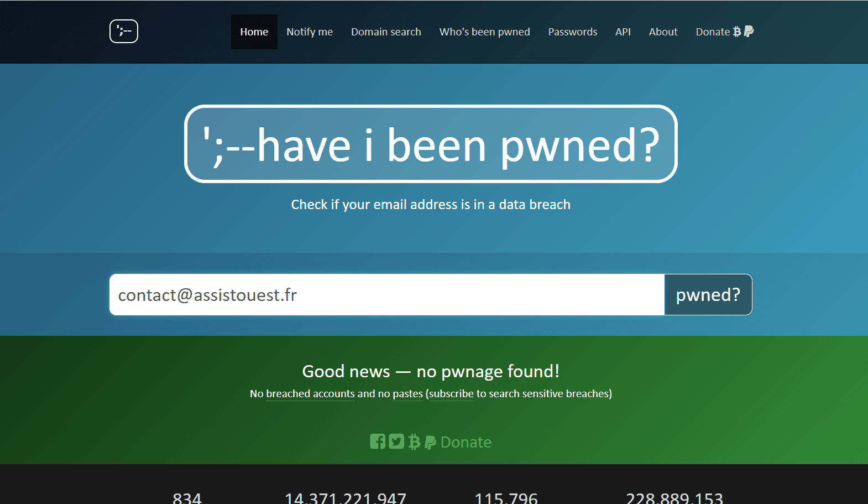
Task: Click 'Good news — no pwnage found!' heading
Action: pyautogui.click(x=431, y=371)
